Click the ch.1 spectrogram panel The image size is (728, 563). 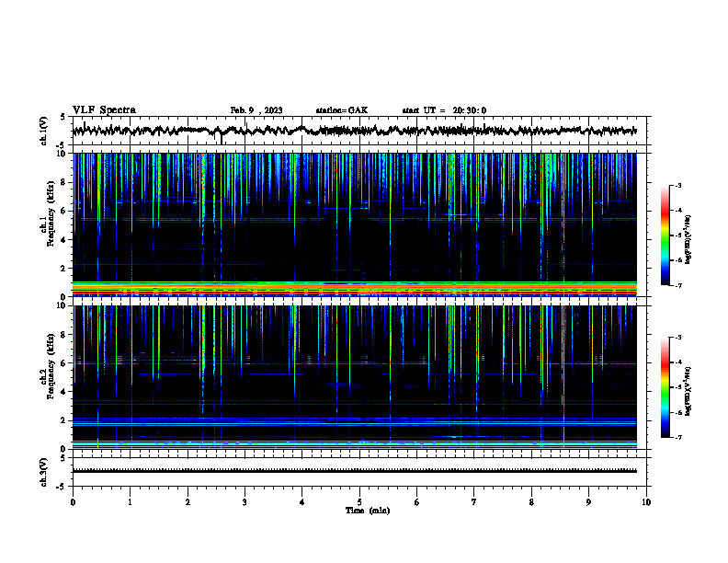[x=355, y=224]
